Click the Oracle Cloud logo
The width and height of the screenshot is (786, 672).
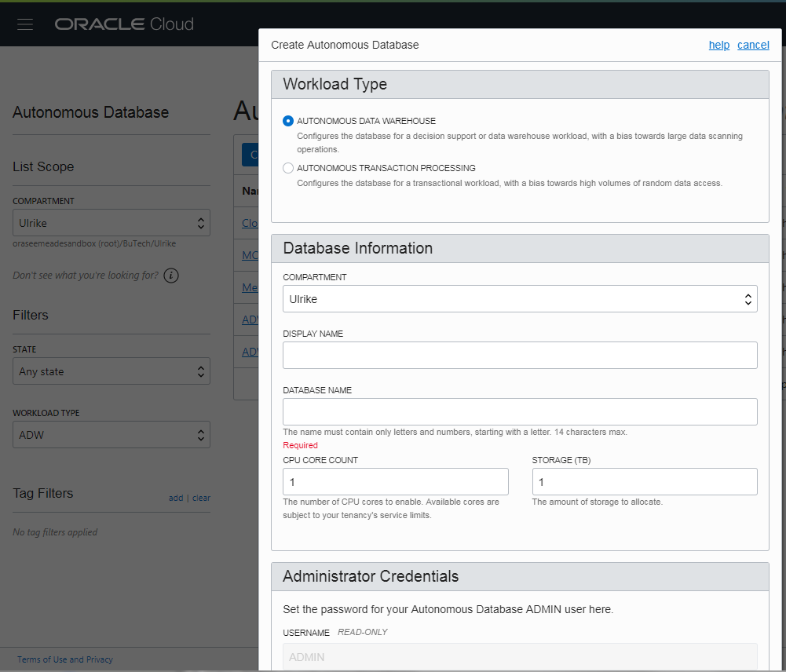tap(124, 24)
